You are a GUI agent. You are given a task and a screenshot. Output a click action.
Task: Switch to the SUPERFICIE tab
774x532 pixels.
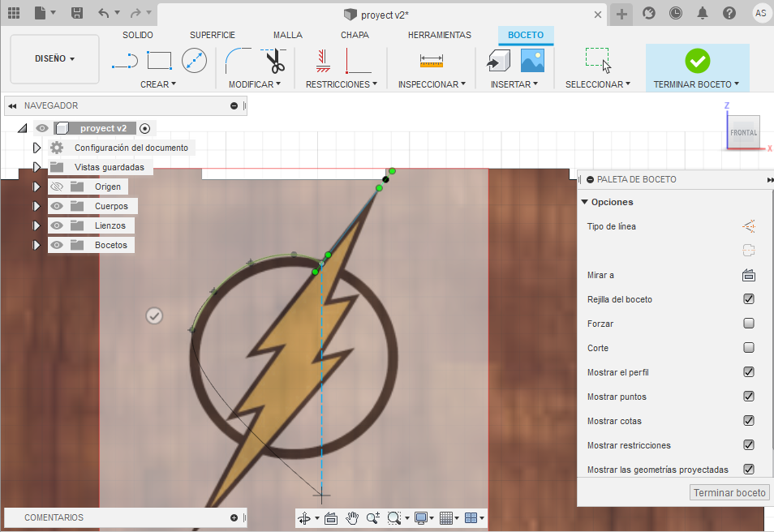213,35
